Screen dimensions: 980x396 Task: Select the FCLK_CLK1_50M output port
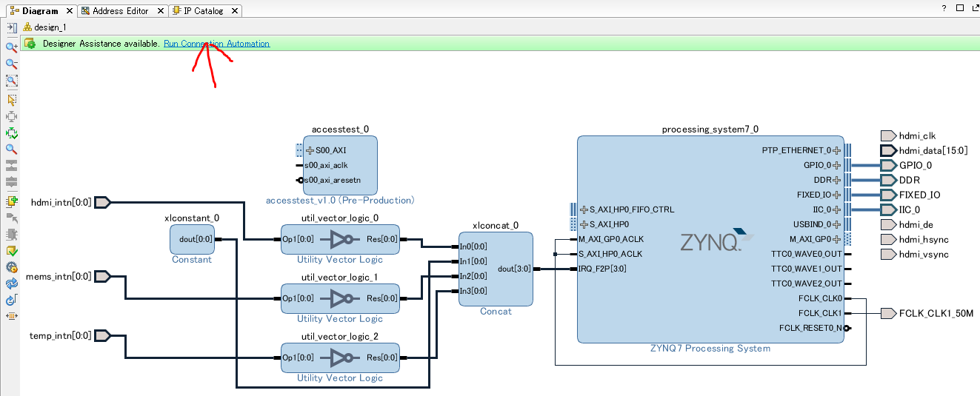pos(887,313)
